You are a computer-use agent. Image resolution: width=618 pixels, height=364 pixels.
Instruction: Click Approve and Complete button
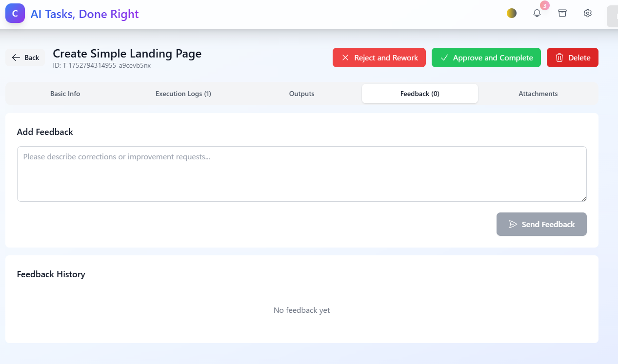pyautogui.click(x=486, y=57)
